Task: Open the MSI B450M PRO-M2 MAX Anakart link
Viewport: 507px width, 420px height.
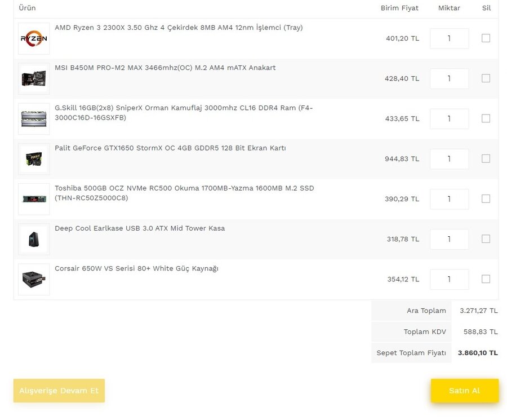Action: [165, 68]
